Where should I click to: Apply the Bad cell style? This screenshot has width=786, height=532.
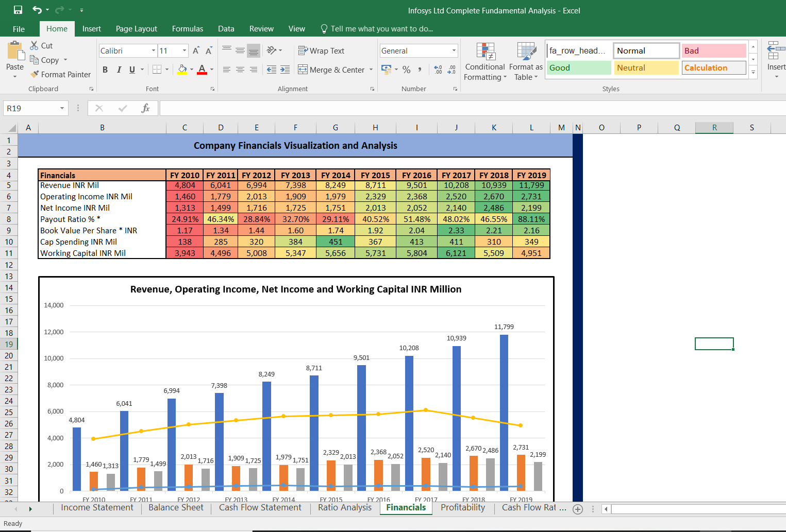714,50
